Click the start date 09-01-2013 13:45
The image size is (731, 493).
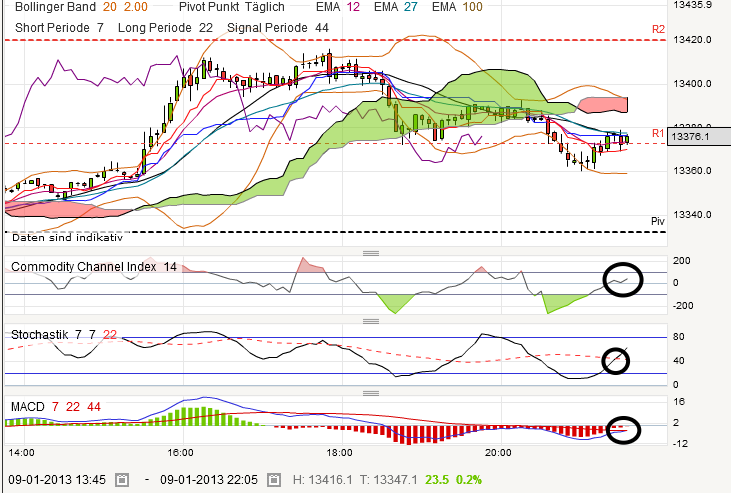click(57, 479)
